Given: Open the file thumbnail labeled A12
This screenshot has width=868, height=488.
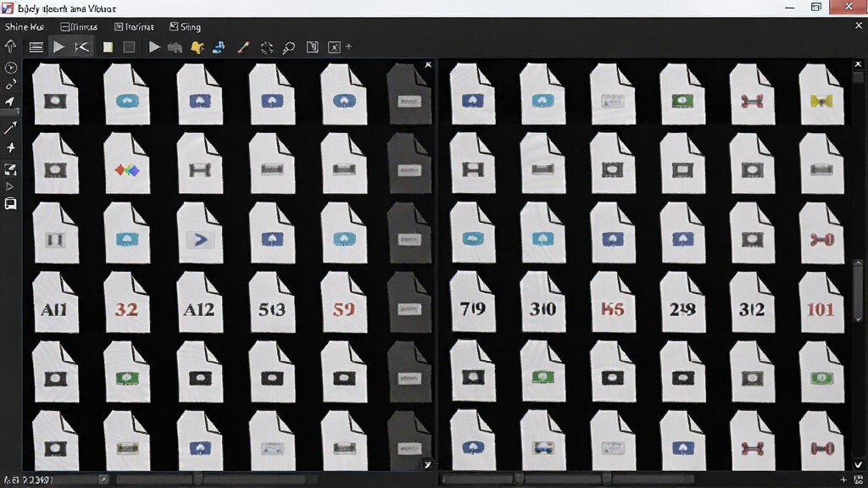Looking at the screenshot, I should pos(199,302).
